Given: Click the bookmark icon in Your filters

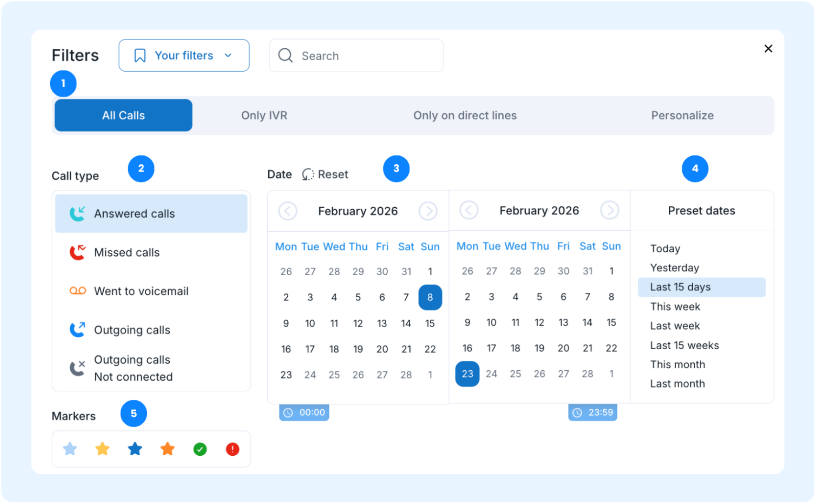Looking at the screenshot, I should click(140, 55).
